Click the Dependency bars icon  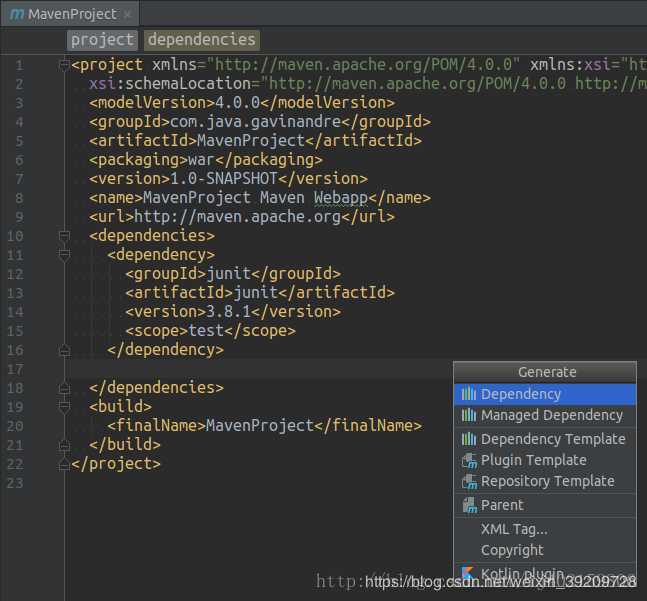469,394
